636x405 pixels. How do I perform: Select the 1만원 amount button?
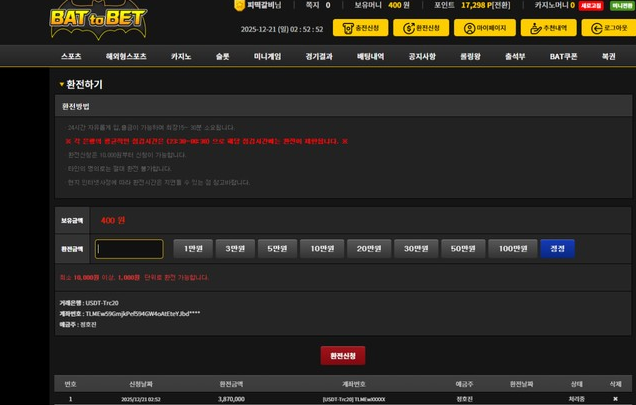(x=193, y=249)
